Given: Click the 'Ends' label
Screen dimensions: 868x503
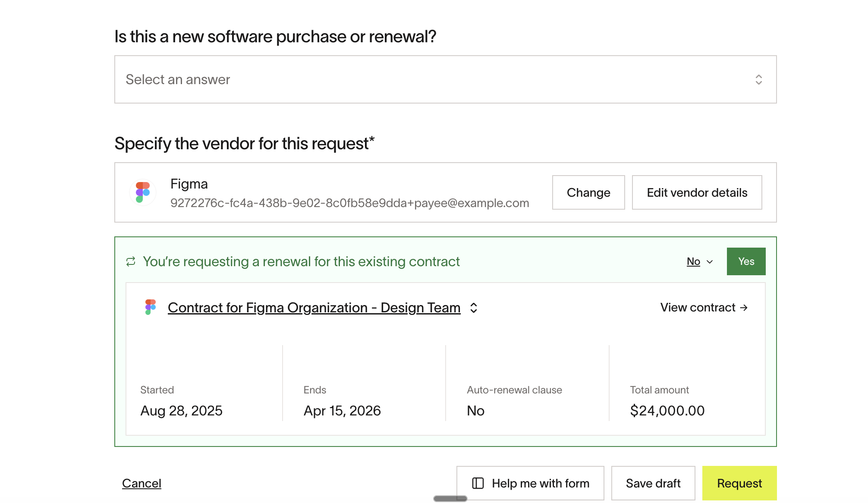Looking at the screenshot, I should (x=314, y=390).
